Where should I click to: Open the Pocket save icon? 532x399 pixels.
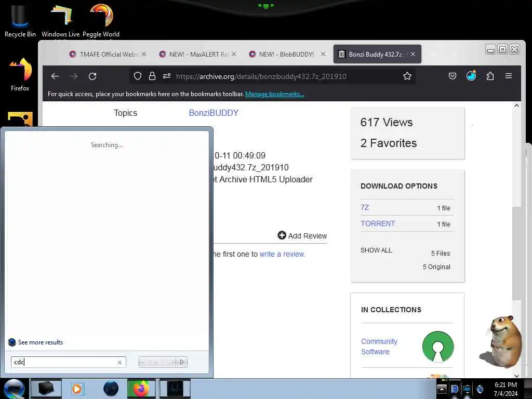[x=453, y=76]
